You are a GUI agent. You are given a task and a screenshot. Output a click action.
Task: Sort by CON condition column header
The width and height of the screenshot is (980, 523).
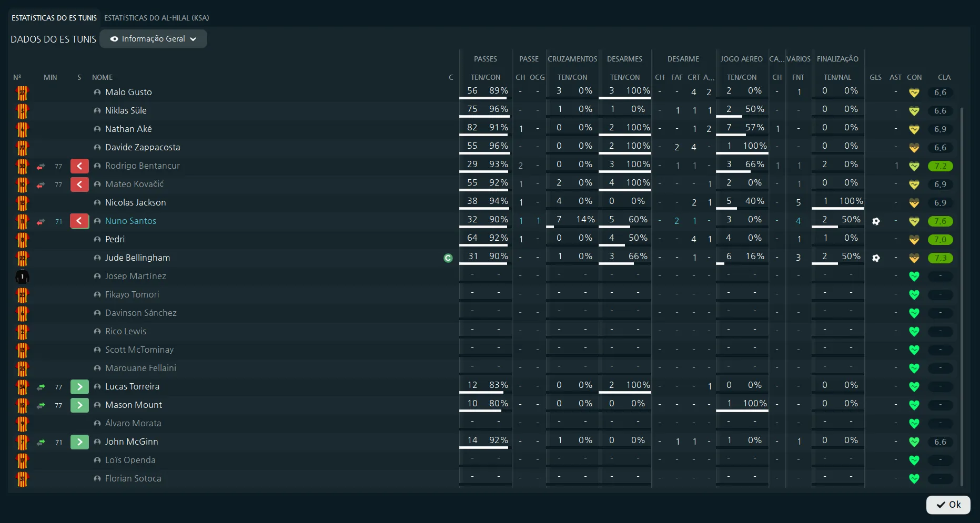coord(914,77)
